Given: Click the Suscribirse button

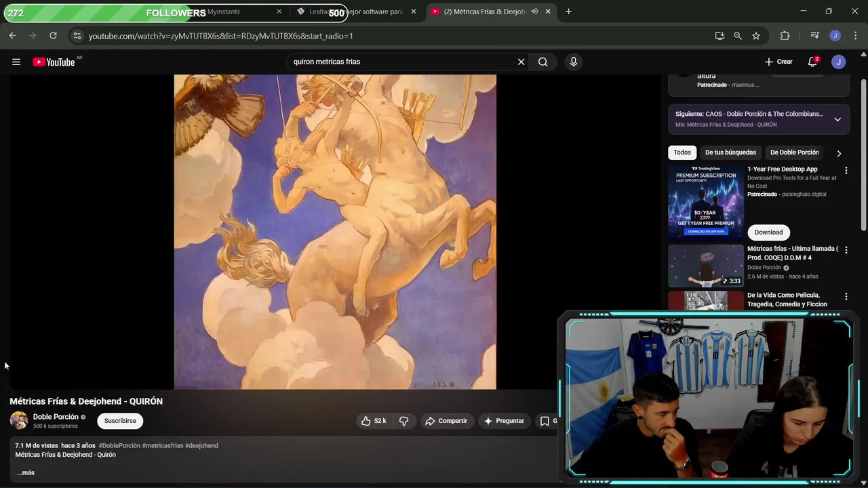Looking at the screenshot, I should (120, 421).
